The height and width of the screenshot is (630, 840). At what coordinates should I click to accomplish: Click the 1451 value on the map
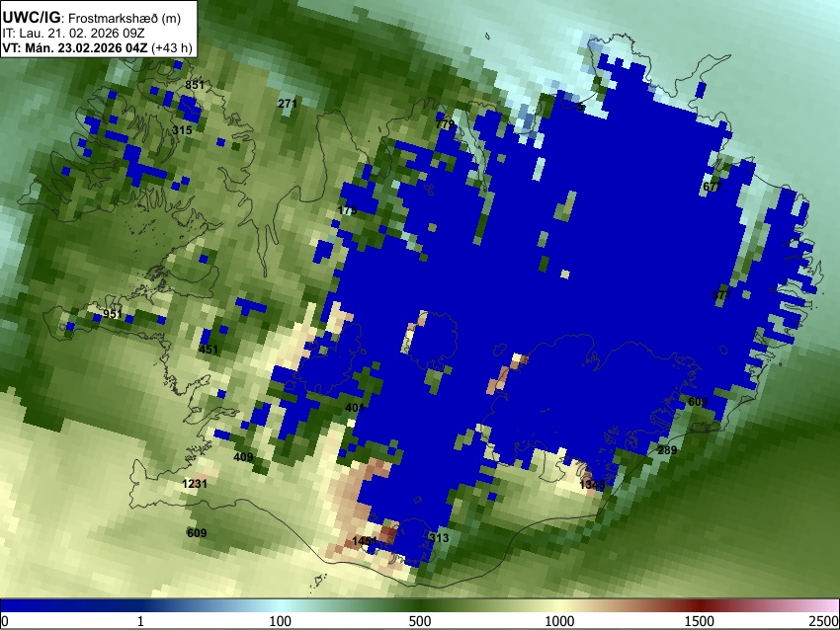[366, 541]
